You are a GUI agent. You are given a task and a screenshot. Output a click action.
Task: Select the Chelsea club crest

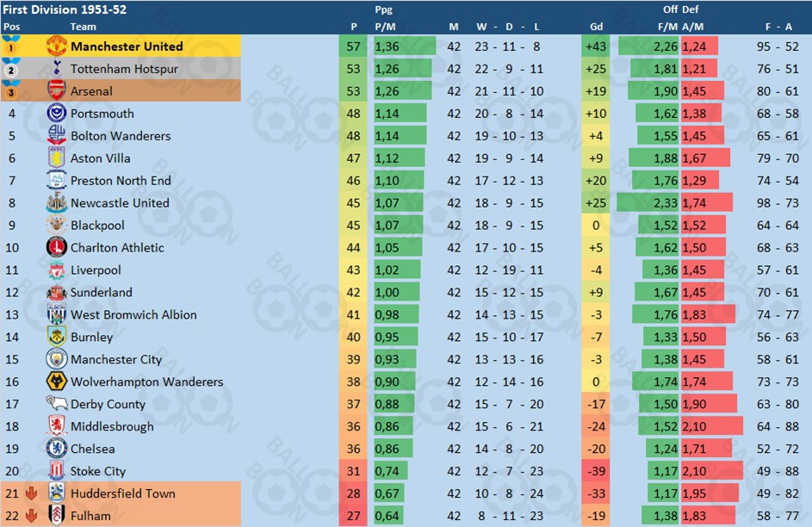point(56,449)
